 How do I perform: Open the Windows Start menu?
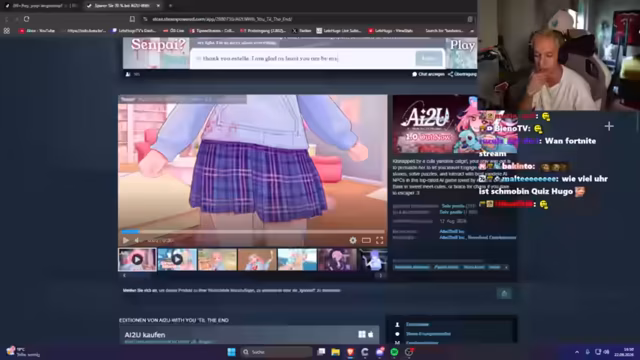231,352
